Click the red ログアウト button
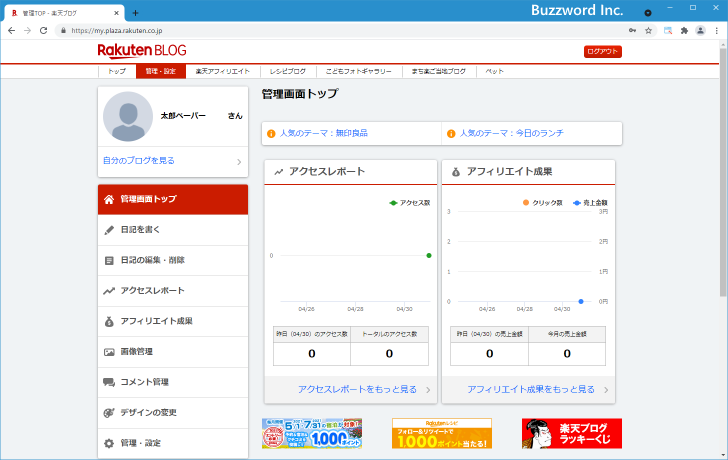Image resolution: width=728 pixels, height=460 pixels. 603,52
